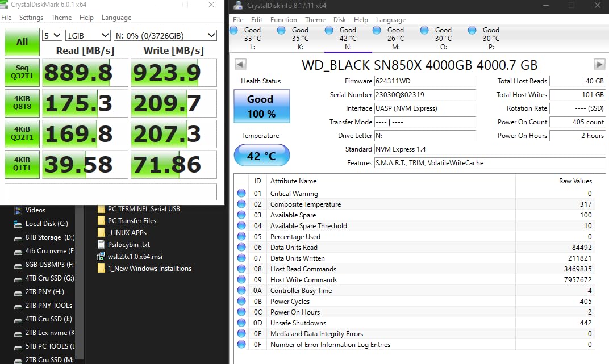Click the Power On Count value 405 count
This screenshot has height=364, width=609.
coord(577,122)
